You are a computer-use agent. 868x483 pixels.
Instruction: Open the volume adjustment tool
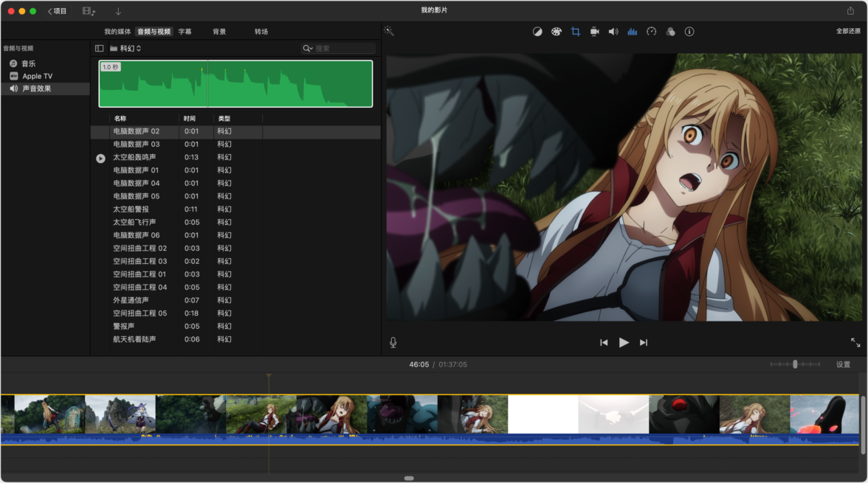(x=613, y=32)
